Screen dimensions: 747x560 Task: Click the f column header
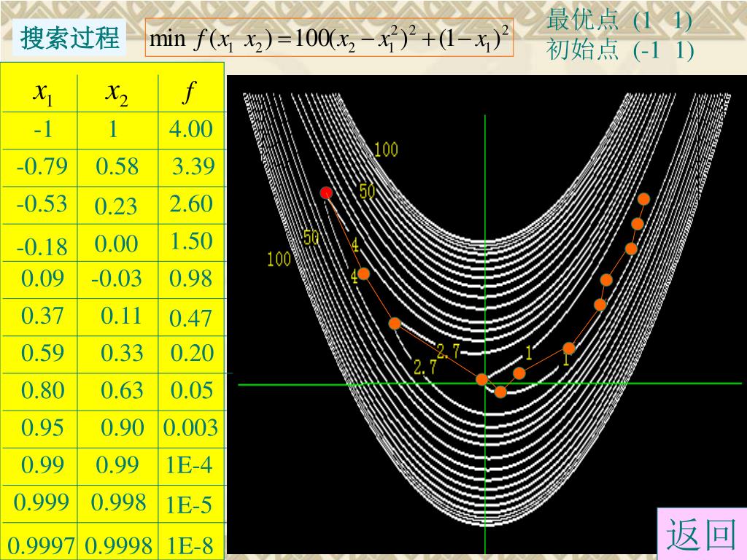[190, 92]
